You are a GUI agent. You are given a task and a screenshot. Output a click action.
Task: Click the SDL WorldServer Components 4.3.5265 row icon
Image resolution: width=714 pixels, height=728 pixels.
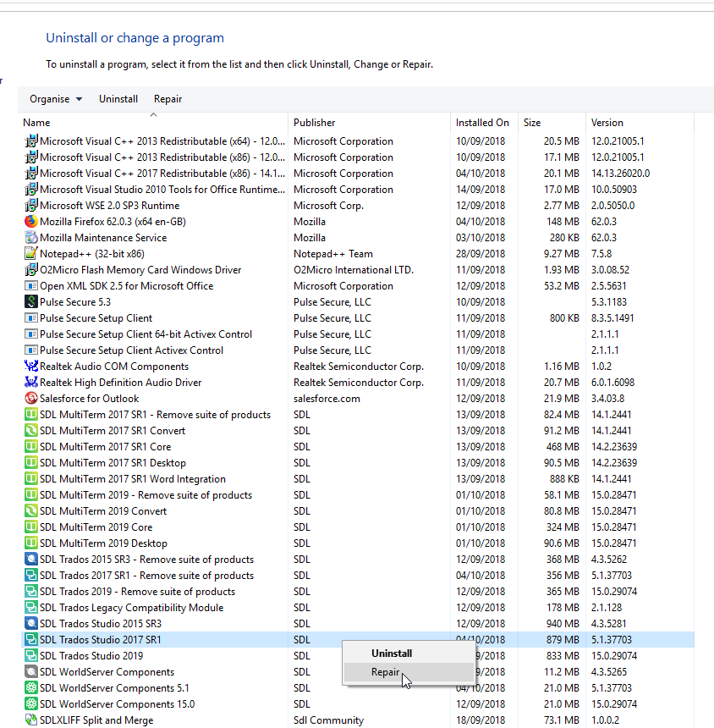point(31,672)
